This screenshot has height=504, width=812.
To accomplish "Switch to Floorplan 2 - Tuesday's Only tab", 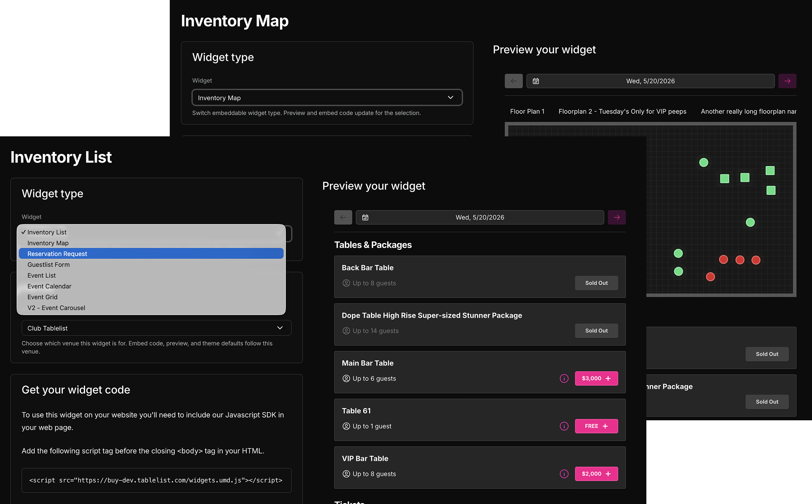I will pyautogui.click(x=623, y=112).
